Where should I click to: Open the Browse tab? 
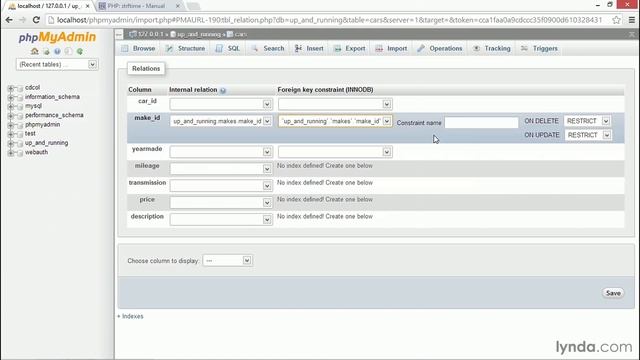pyautogui.click(x=138, y=49)
